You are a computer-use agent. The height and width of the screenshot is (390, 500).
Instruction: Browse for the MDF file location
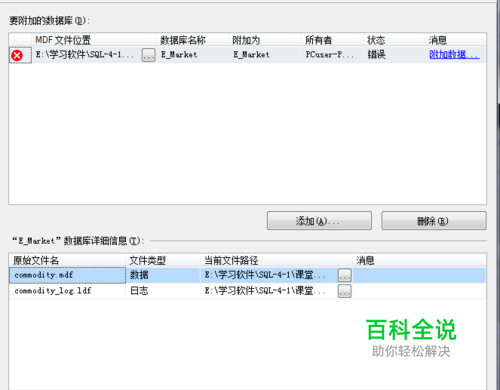point(148,55)
